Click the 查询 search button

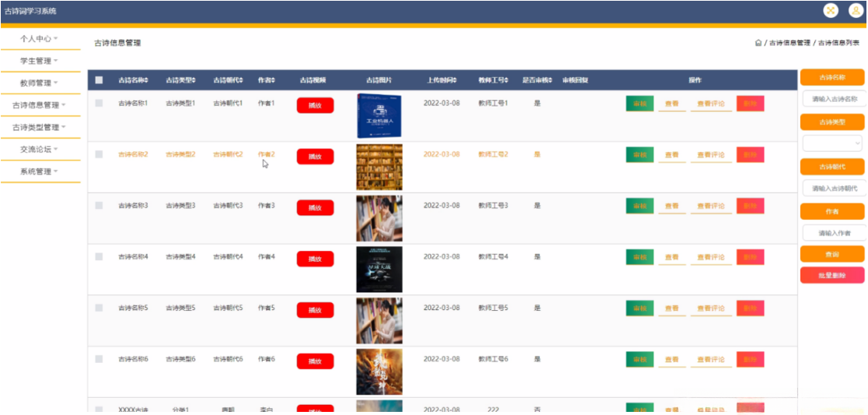coord(832,254)
